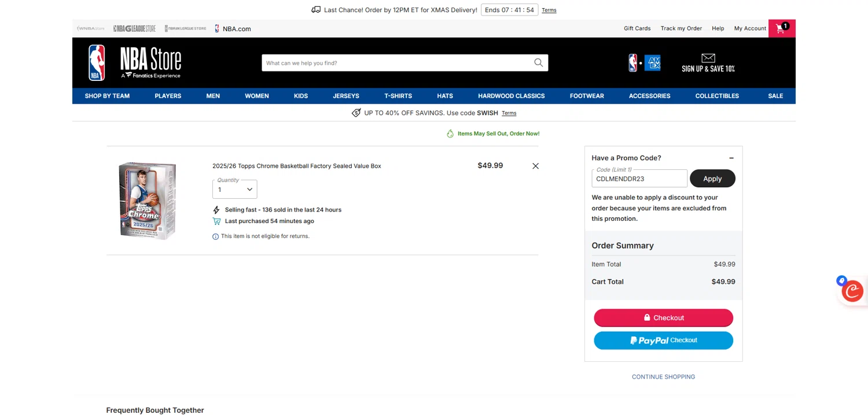Open the Topps Chrome Basketball Value Box title
The image size is (868, 415).
point(296,166)
